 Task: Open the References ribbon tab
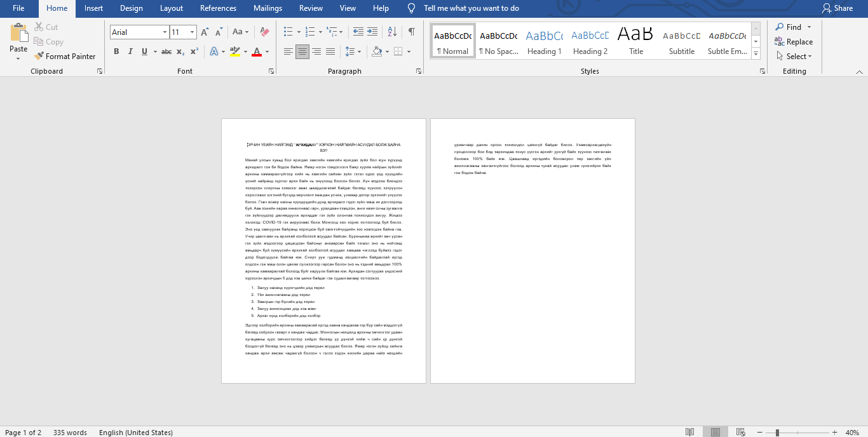click(218, 8)
